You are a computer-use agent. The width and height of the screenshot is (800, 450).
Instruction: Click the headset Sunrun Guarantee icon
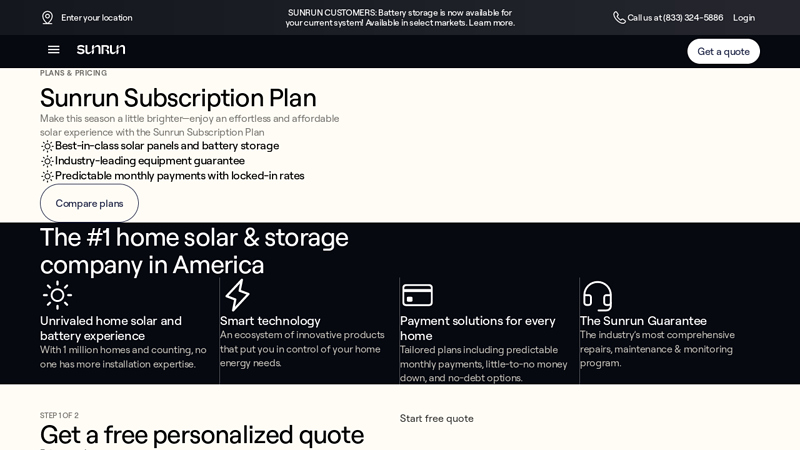(597, 295)
